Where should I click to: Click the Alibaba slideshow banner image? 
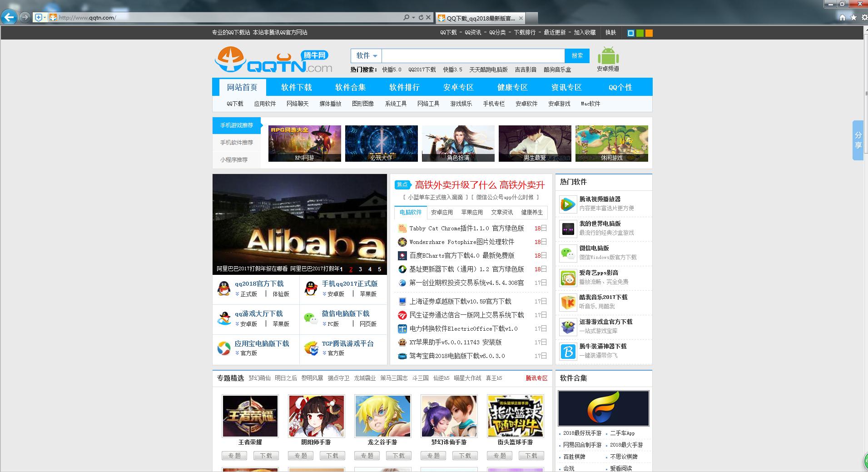[299, 224]
